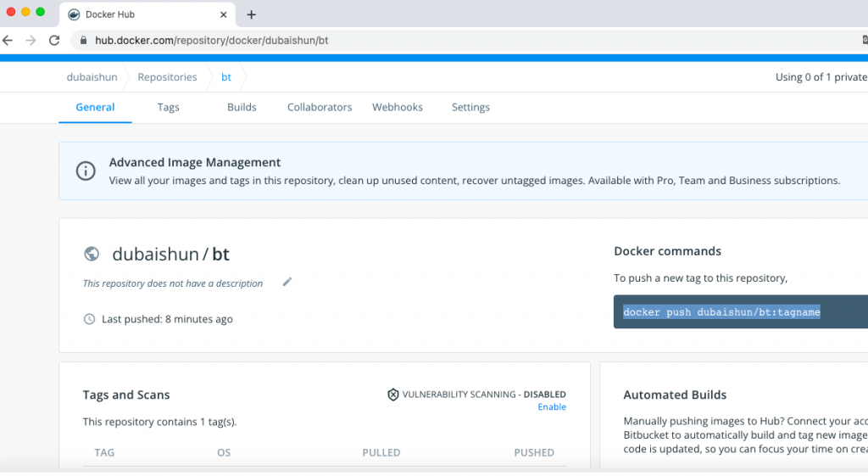Open the Repositories breadcrumb link
868x476 pixels.
click(167, 77)
